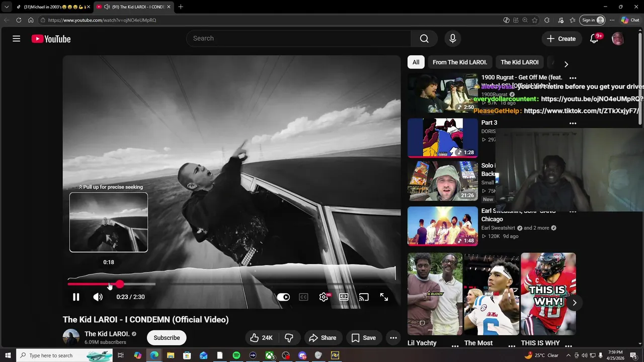Cast video using Play on TV icon
This screenshot has width=644, height=362.
point(364,297)
